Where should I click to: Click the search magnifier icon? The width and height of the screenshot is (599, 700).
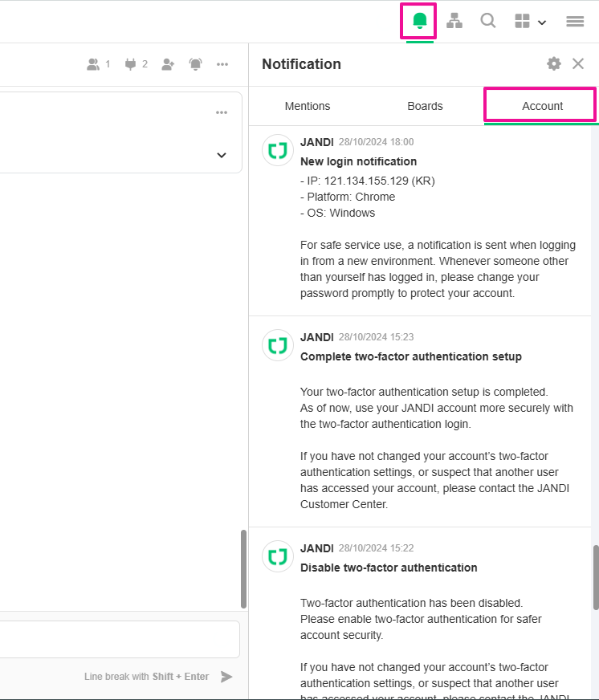487,21
